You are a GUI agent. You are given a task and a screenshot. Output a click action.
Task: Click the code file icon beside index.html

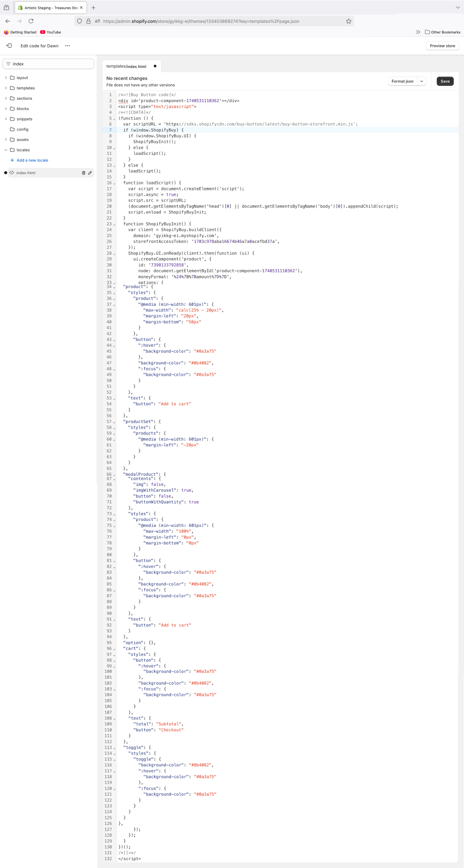coord(12,173)
